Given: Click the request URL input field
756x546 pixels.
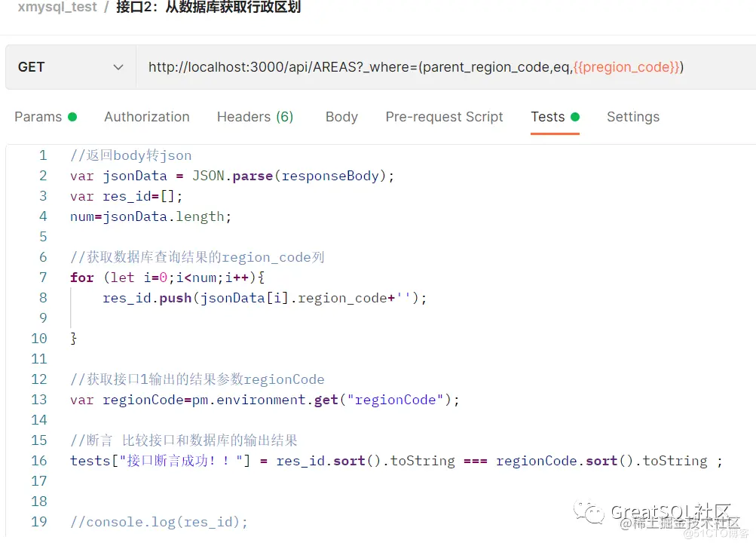Looking at the screenshot, I should tap(446, 67).
